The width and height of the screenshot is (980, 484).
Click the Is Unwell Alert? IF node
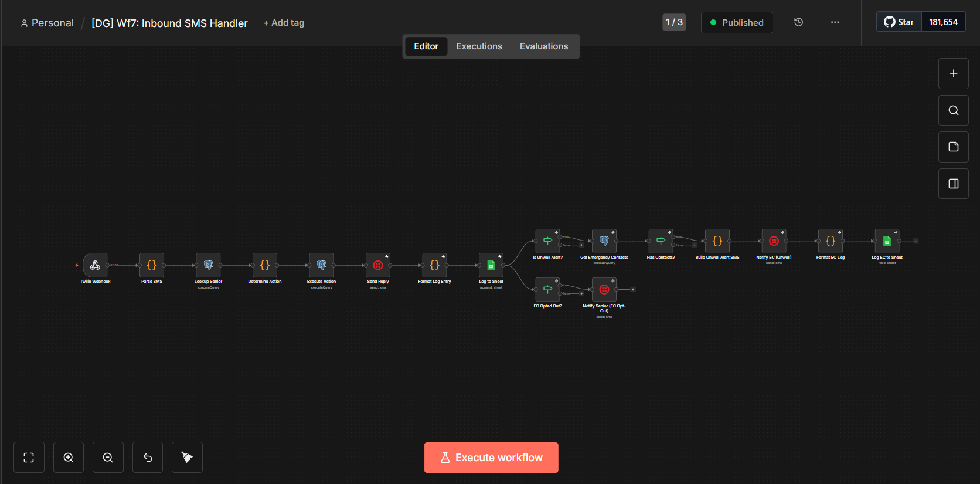tap(547, 241)
